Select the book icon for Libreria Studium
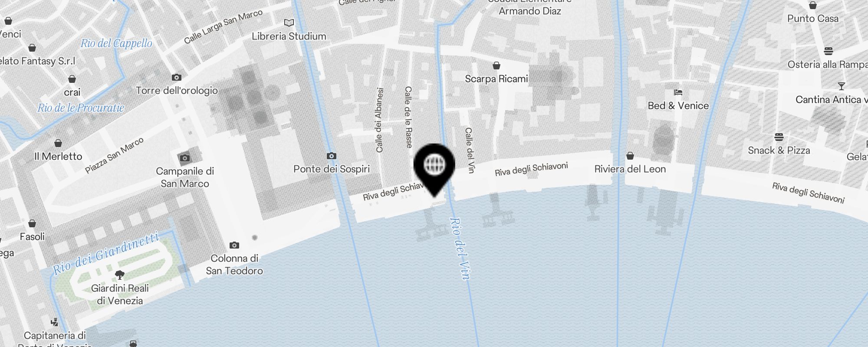This screenshot has width=868, height=347. tap(289, 23)
